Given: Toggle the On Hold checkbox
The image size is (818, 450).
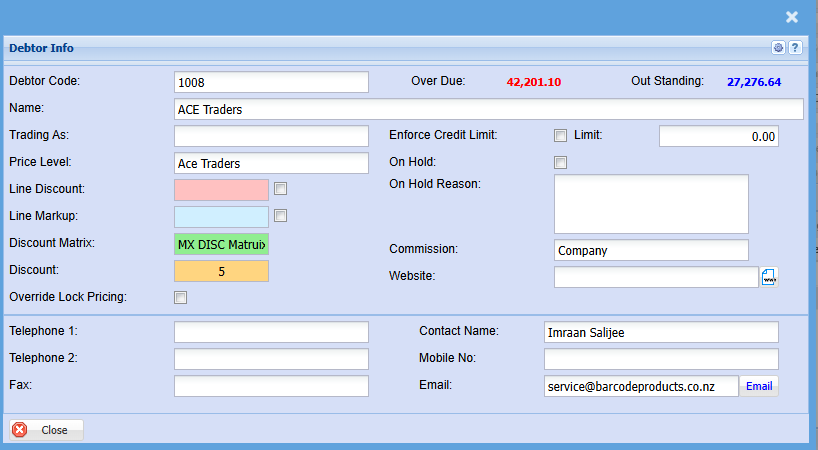Looking at the screenshot, I should point(560,163).
